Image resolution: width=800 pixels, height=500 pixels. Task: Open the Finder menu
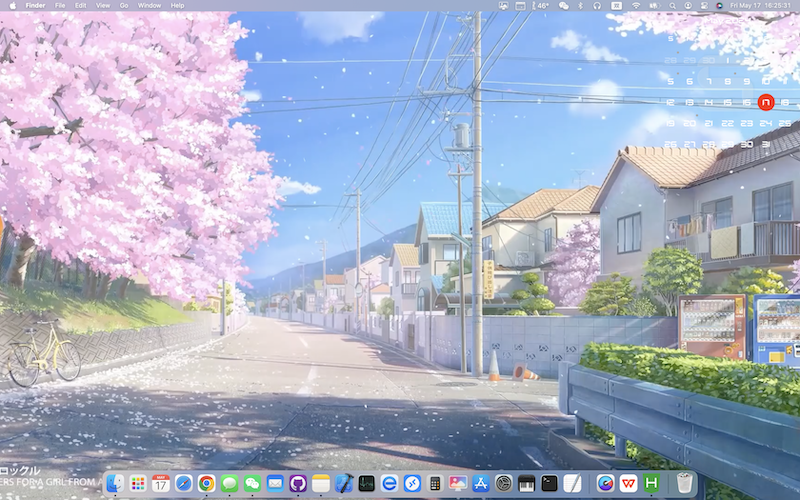pyautogui.click(x=36, y=6)
